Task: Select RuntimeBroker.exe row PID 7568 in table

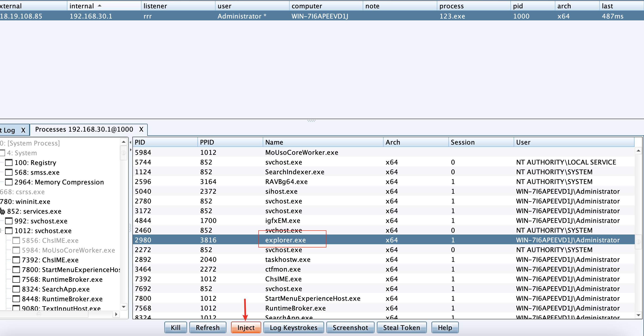Action: click(384, 308)
